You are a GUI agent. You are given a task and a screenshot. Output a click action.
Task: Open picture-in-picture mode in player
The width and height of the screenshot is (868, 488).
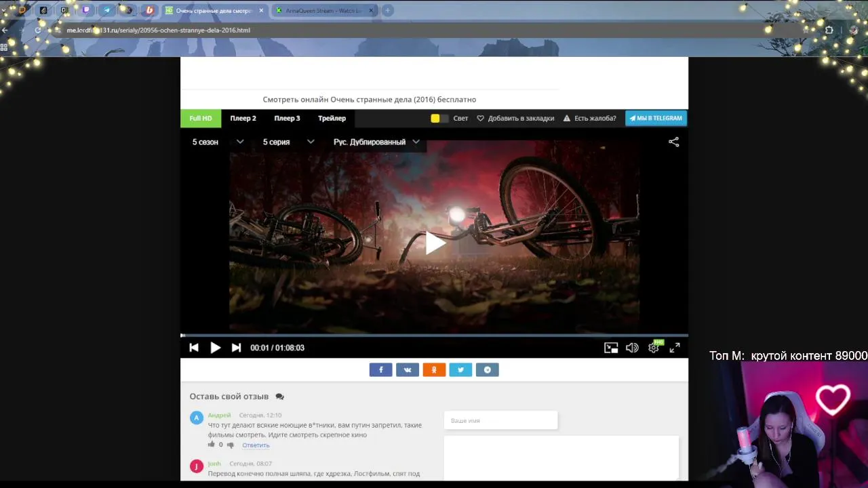point(611,348)
